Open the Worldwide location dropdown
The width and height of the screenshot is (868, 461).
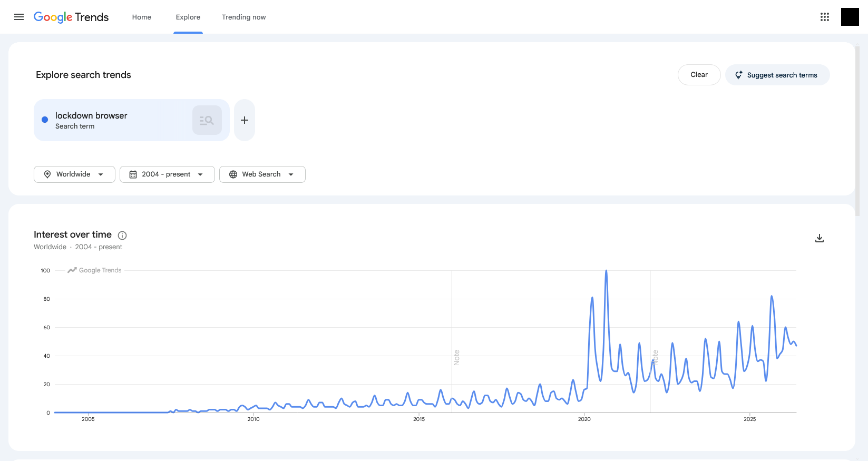tap(74, 174)
